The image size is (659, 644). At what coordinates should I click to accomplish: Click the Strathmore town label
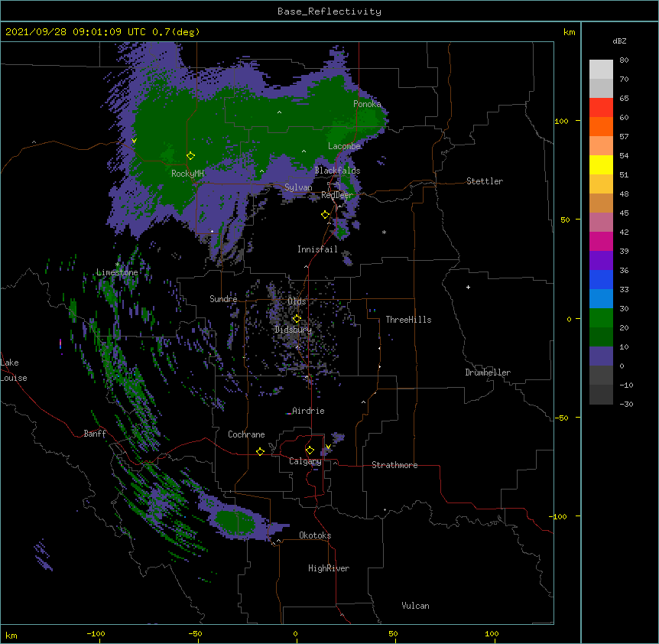(x=394, y=465)
